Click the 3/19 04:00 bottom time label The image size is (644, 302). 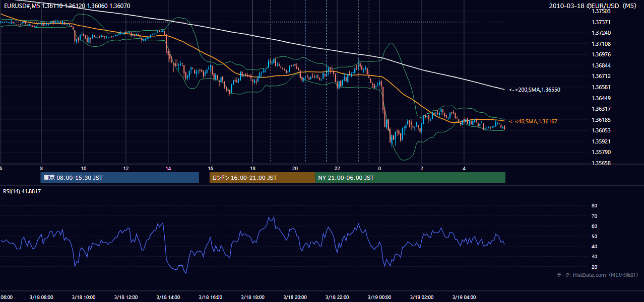[x=465, y=297]
